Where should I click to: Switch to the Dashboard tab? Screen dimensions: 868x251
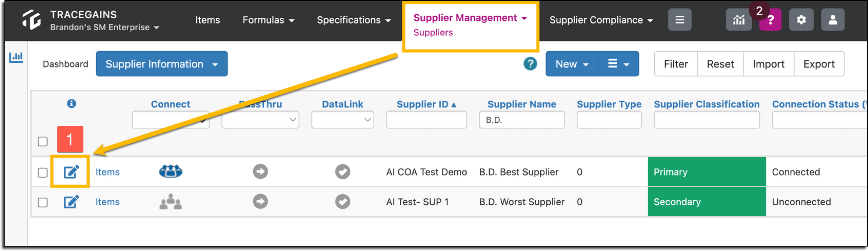[x=65, y=64]
